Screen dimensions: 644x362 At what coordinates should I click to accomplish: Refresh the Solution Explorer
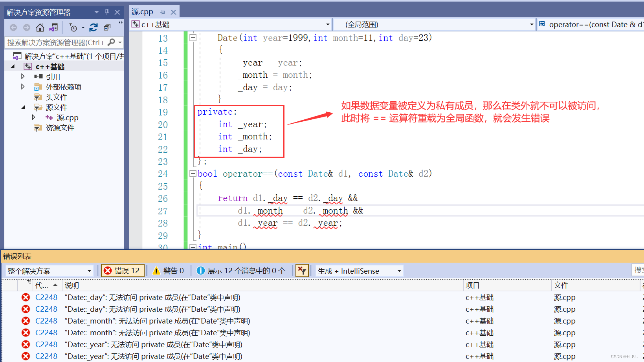click(94, 27)
